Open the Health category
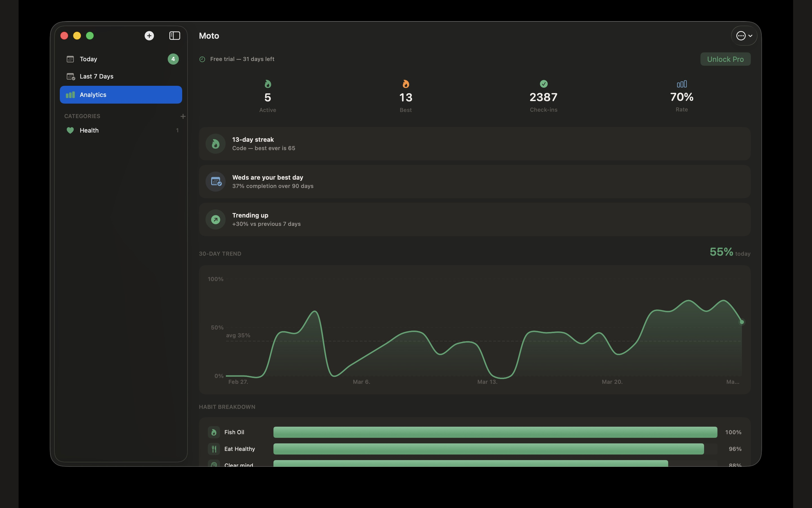The height and width of the screenshot is (508, 812). [121, 130]
